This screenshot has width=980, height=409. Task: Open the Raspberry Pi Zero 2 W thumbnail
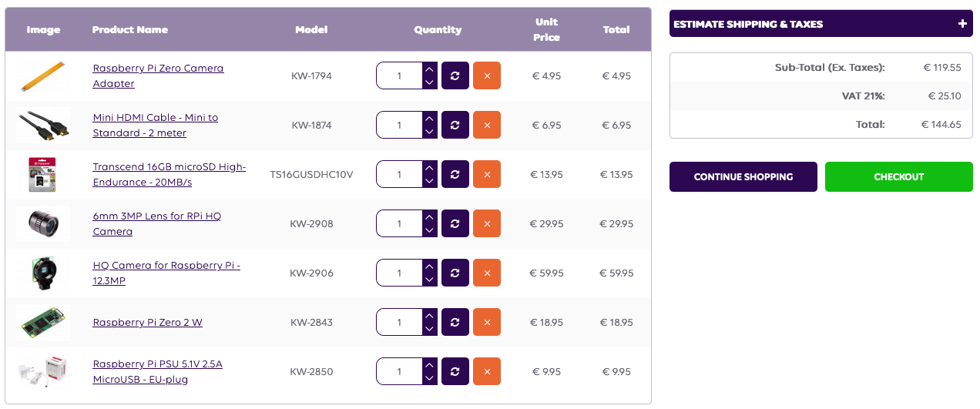pyautogui.click(x=43, y=322)
